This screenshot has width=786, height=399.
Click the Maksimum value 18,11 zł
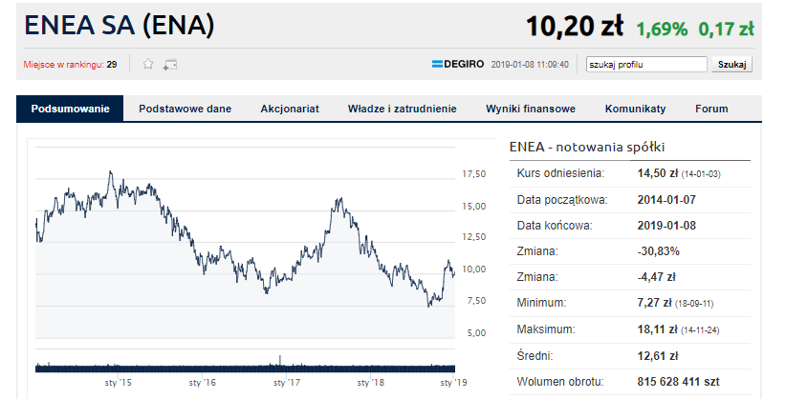tap(657, 329)
